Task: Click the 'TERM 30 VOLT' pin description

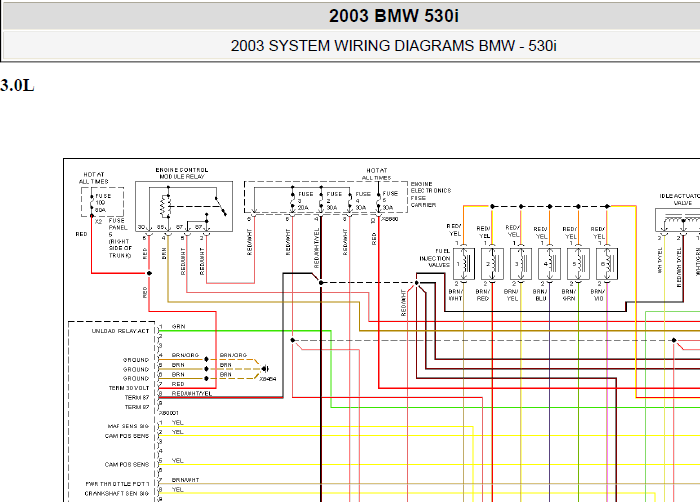Action: (129, 388)
